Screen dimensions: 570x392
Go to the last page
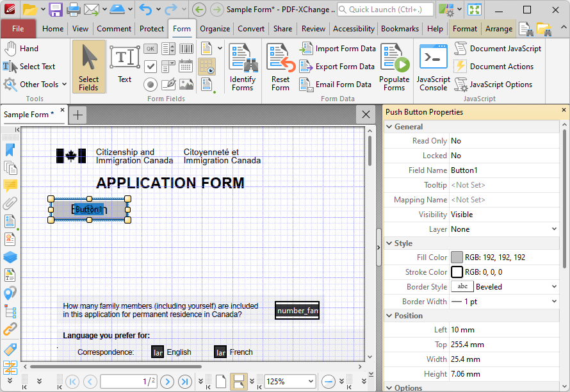184,382
